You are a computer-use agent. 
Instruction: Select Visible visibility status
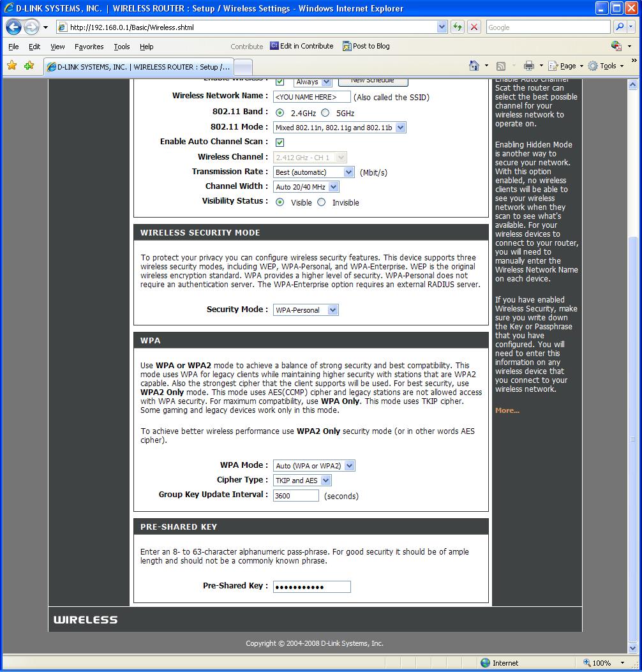[280, 202]
